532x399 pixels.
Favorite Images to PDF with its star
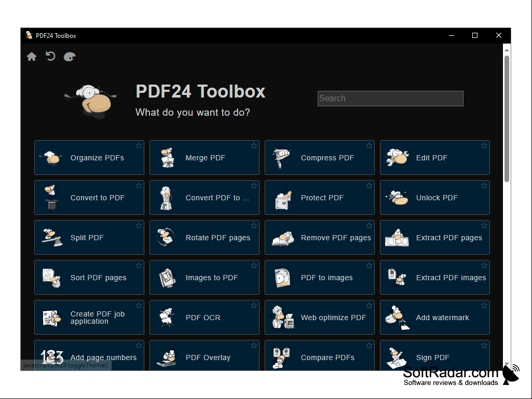pos(254,265)
